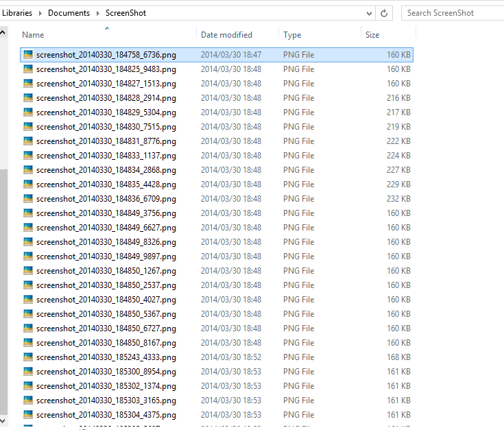The width and height of the screenshot is (504, 430).
Task: Click PNG icon of screenshot_20140330_184850_4027.png
Action: (x=28, y=300)
